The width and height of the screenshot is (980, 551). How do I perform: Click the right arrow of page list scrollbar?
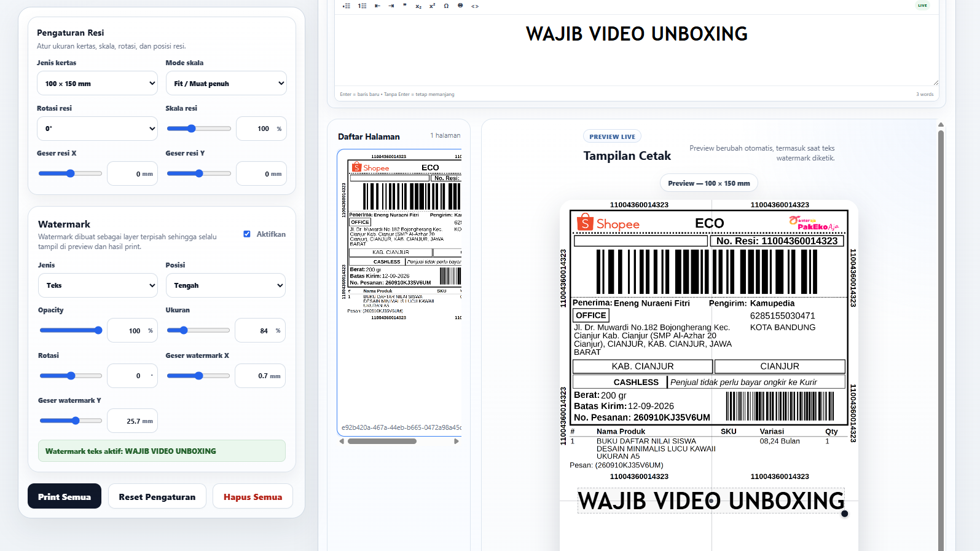coord(457,441)
